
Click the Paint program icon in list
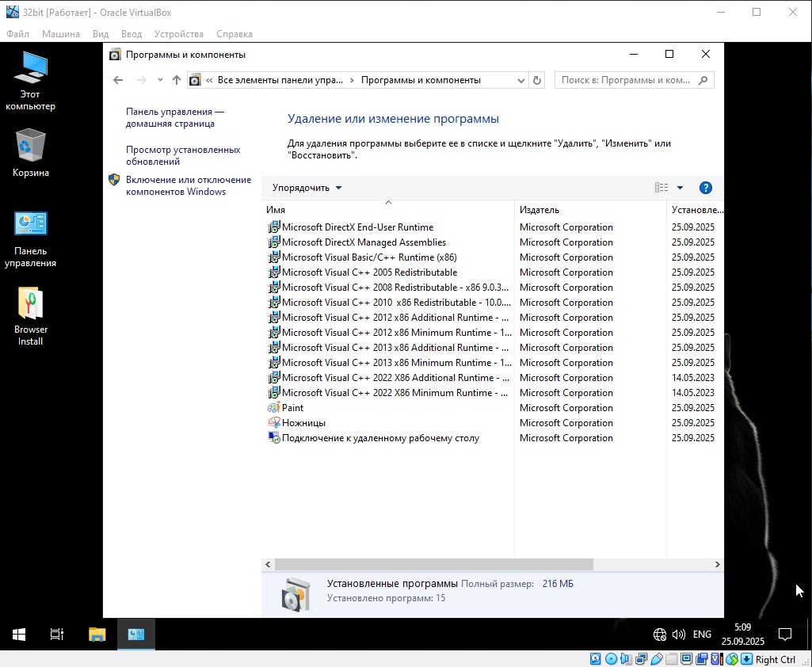(x=274, y=408)
